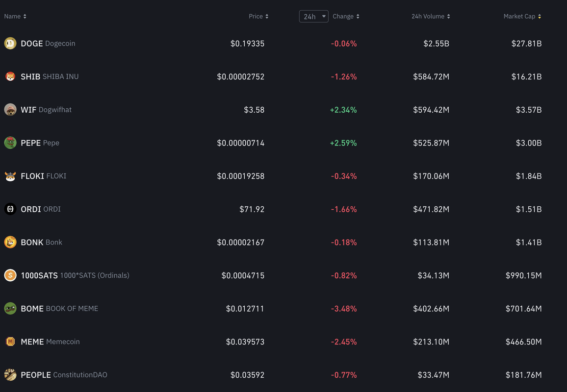Click the Name column header
567x392 pixels.
click(12, 16)
